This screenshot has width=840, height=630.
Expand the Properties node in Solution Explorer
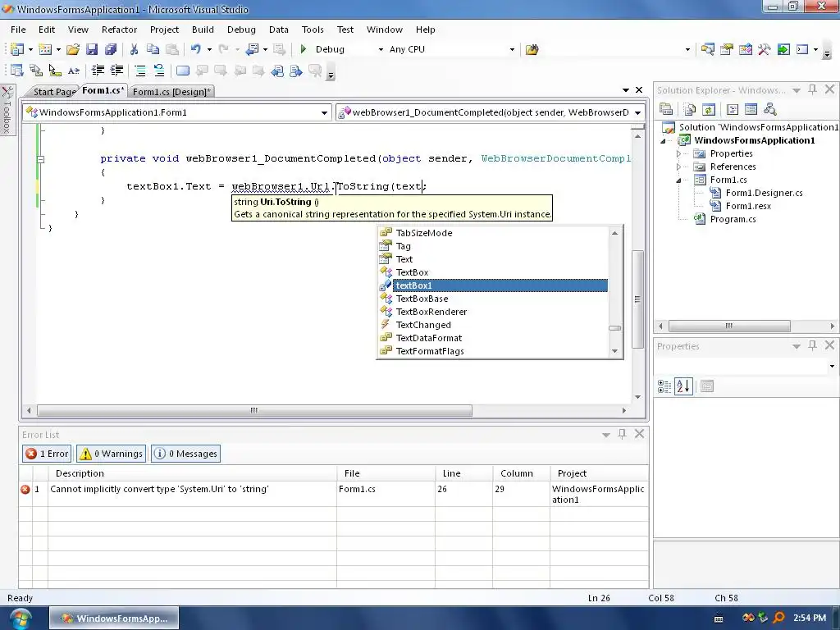(x=678, y=153)
